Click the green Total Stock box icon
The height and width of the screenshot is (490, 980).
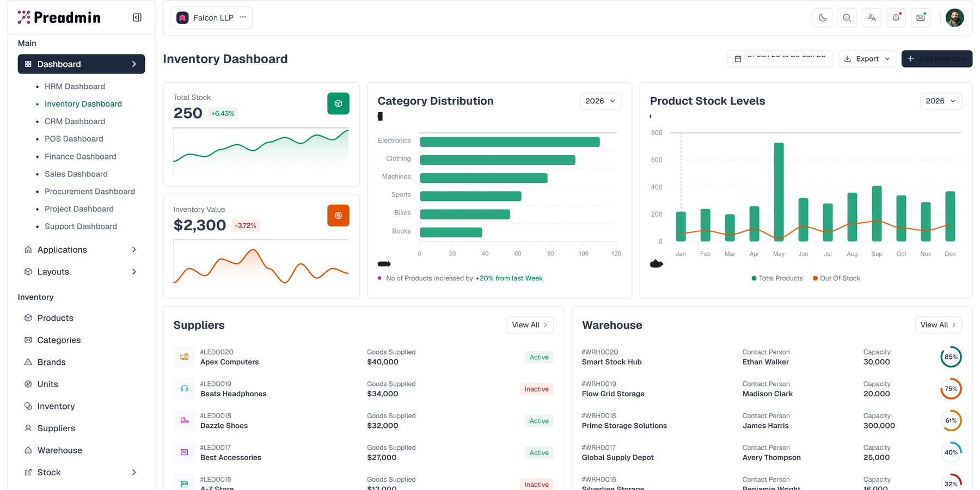pos(338,103)
